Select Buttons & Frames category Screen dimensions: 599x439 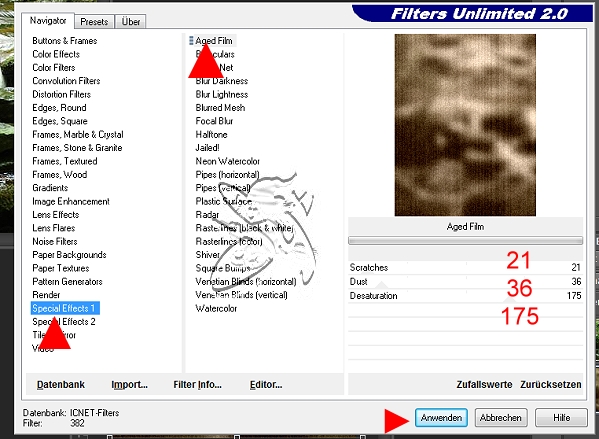65,40
